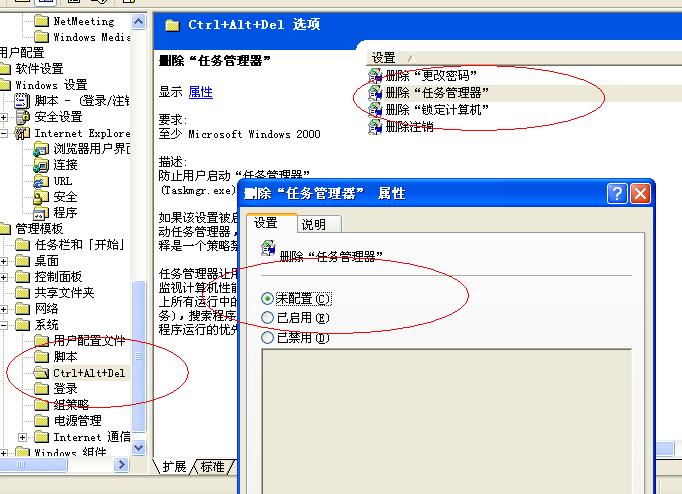Switch to the 设置 tab in dialog

pos(272,223)
